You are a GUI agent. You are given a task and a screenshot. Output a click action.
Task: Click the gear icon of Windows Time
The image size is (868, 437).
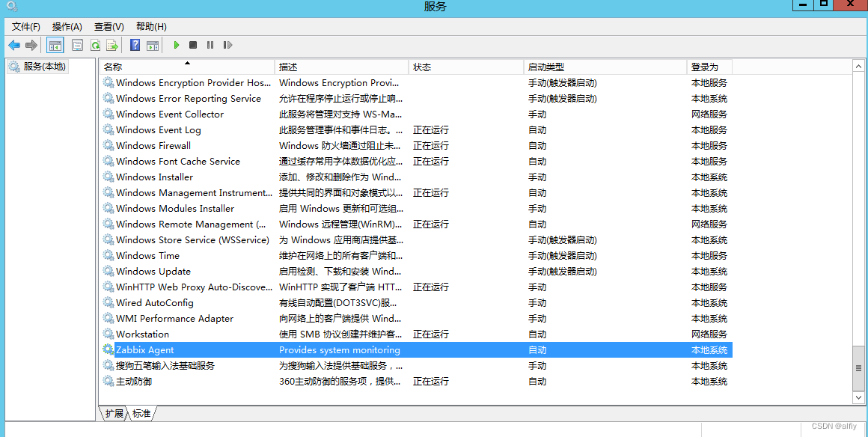pyautogui.click(x=108, y=256)
